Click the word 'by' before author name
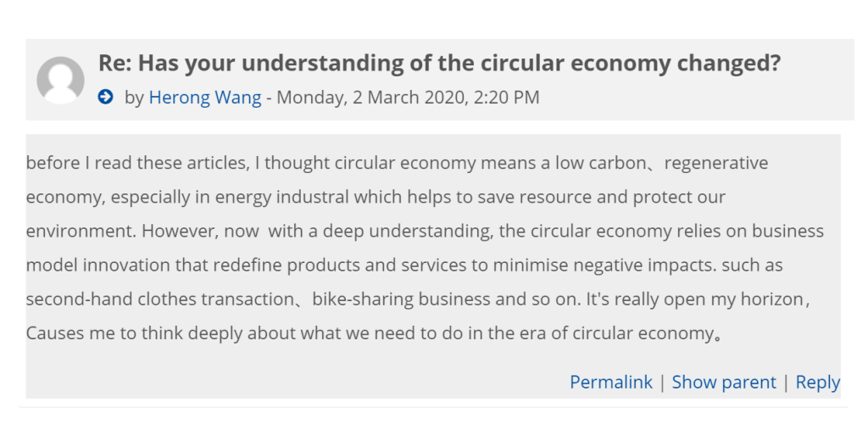 [134, 98]
